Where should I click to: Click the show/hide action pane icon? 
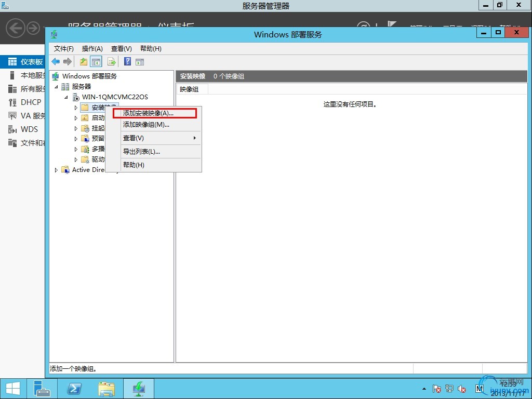pyautogui.click(x=140, y=62)
